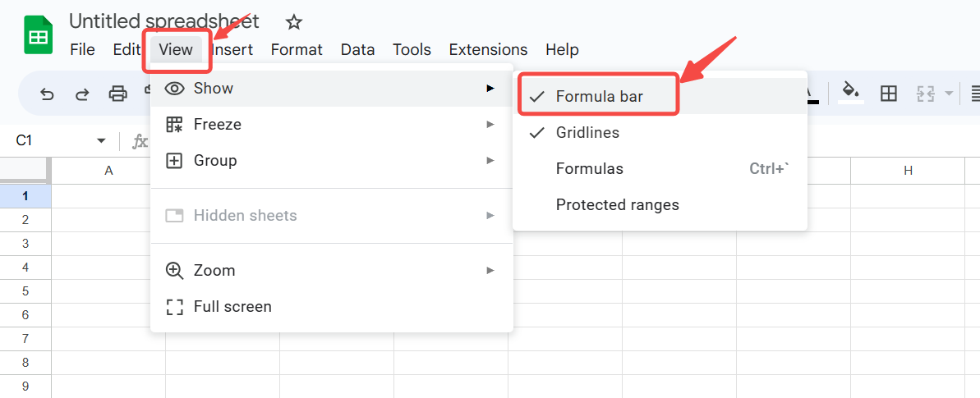Open the Extensions menu
Viewport: 980px width, 398px height.
pyautogui.click(x=488, y=49)
